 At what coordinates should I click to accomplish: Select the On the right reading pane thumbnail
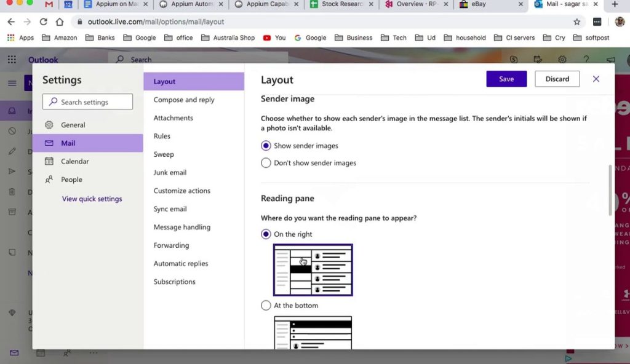(x=313, y=271)
